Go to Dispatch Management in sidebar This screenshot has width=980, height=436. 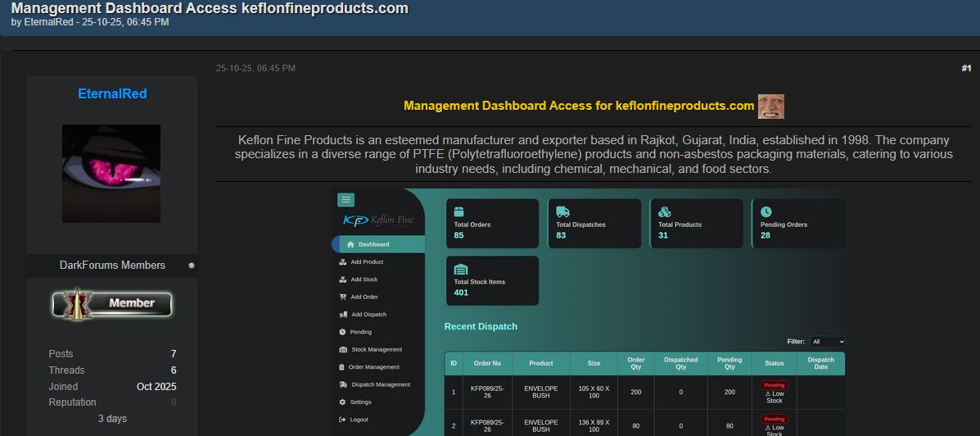(380, 384)
